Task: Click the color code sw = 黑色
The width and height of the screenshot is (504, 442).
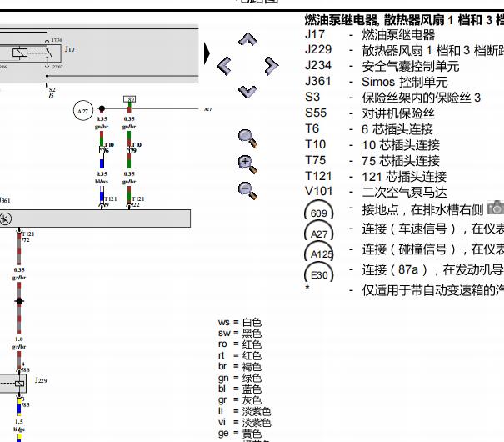Action: tap(240, 334)
